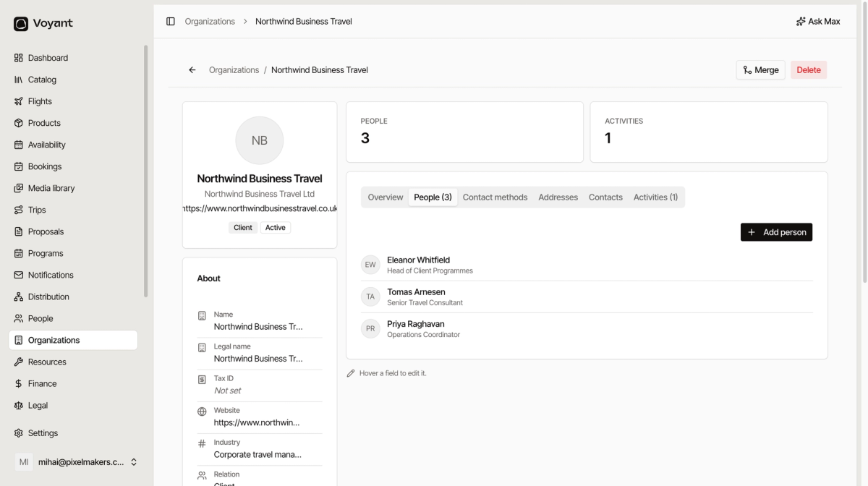Edit the Legal name field
Screen dimensions: 868x486
[x=260, y=353]
